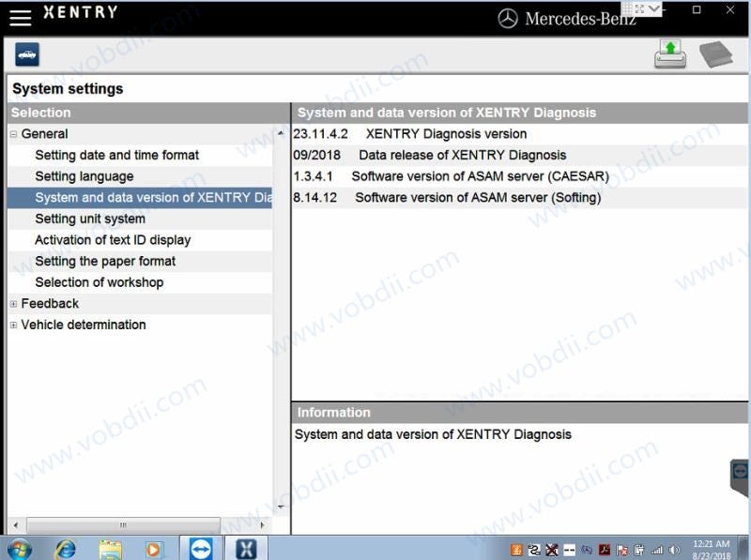Screen dimensions: 751x560
Task: Click the Adobe Reader tray icon
Action: 605,550
